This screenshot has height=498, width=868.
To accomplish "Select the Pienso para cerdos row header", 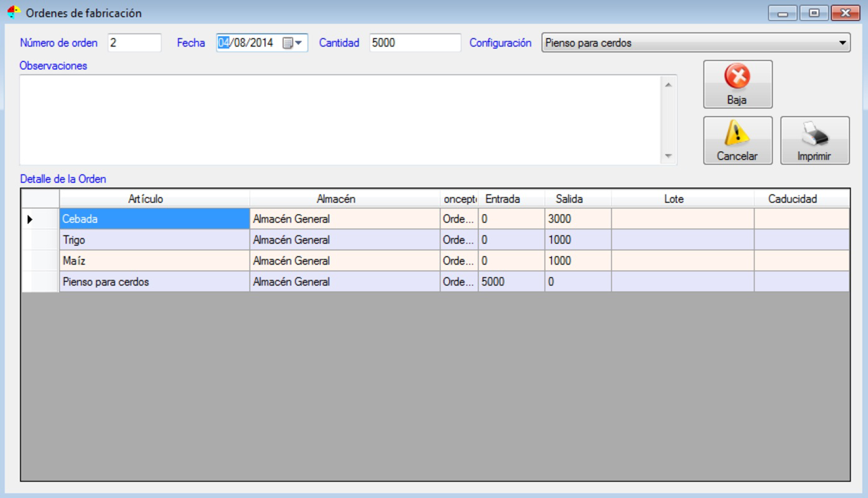I will pyautogui.click(x=40, y=282).
